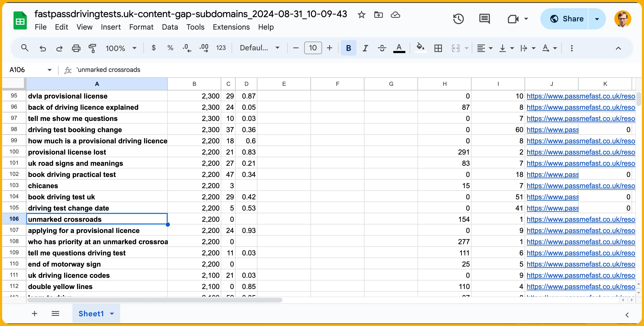Open the Share options dropdown arrow
Screen dimensions: 644x326
(x=597, y=19)
